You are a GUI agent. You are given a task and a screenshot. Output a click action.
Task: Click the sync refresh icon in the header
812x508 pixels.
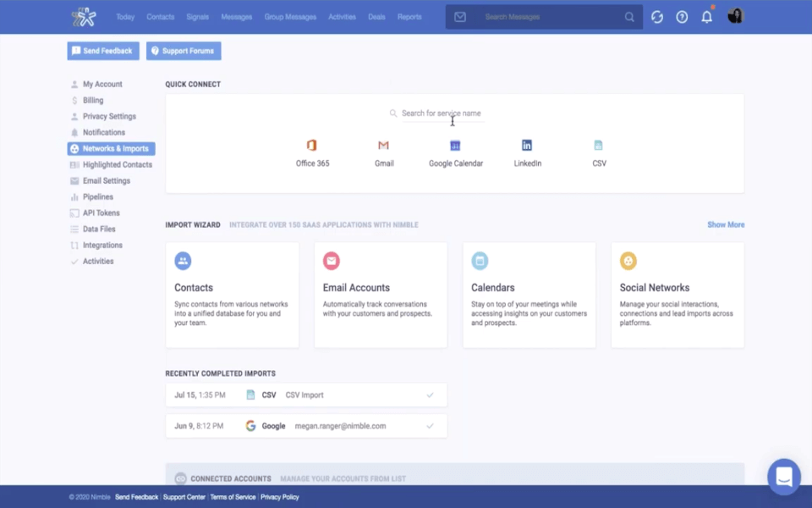[657, 17]
